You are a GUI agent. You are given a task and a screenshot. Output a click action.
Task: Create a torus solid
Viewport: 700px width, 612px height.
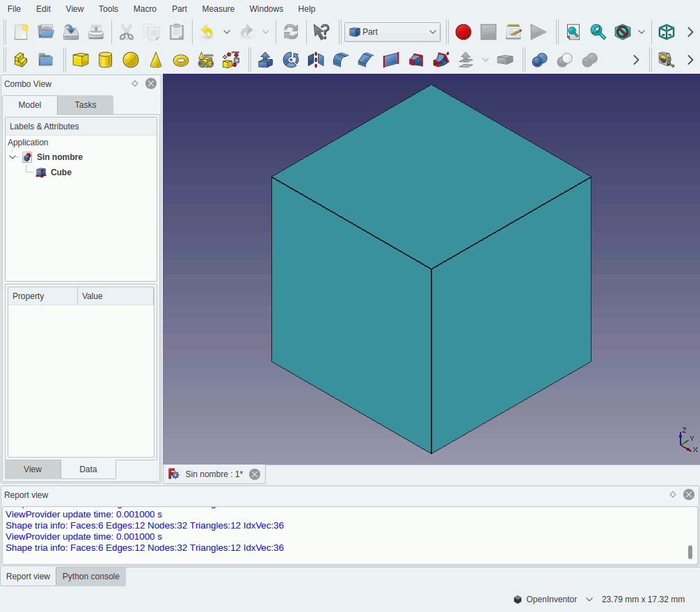pos(181,60)
